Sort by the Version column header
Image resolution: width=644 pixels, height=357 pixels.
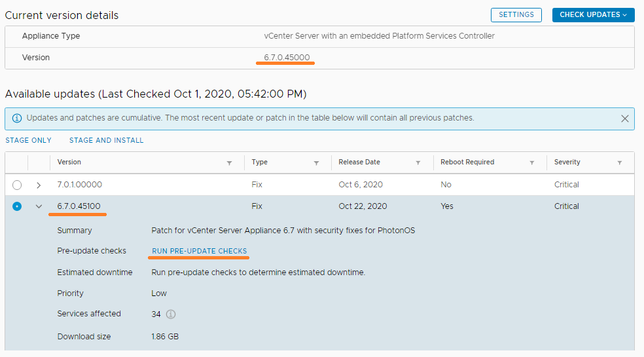tap(69, 162)
